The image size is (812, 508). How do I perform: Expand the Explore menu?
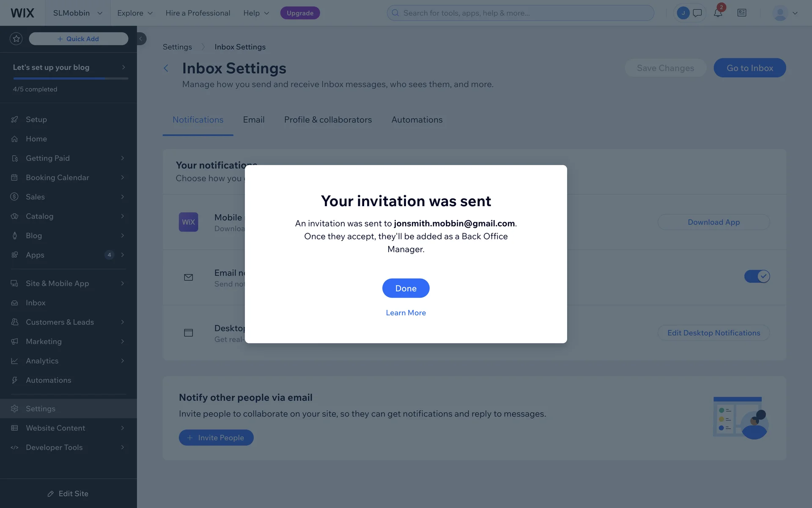pos(135,13)
